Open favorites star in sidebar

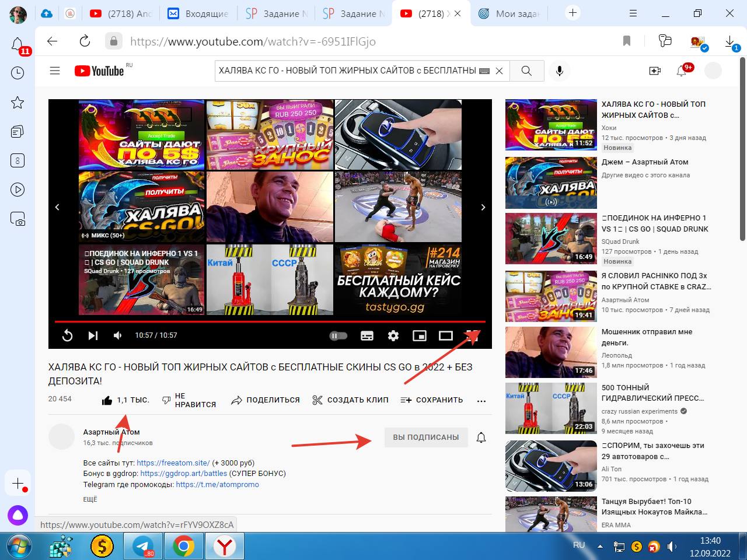pos(18,103)
